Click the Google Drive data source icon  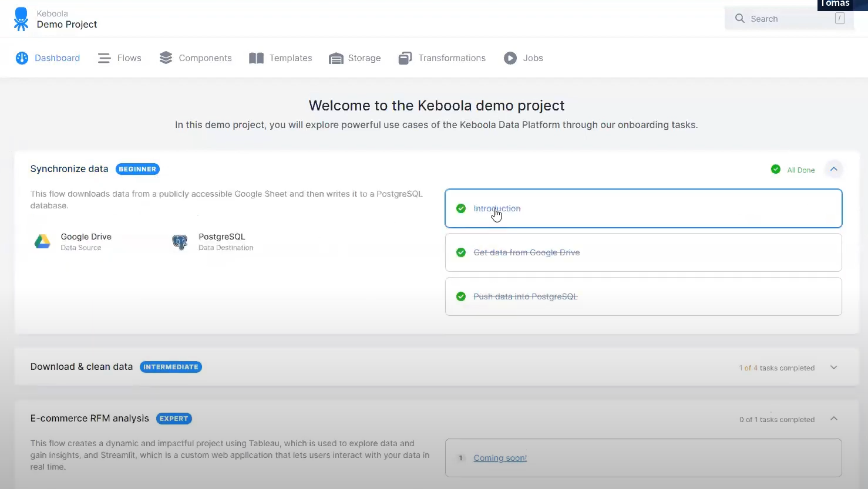pos(42,241)
